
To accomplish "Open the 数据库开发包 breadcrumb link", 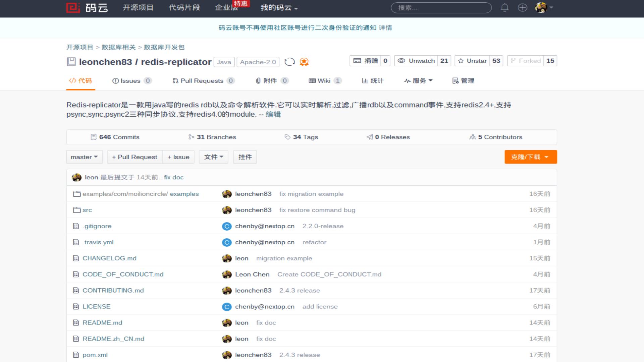I will pos(164,47).
